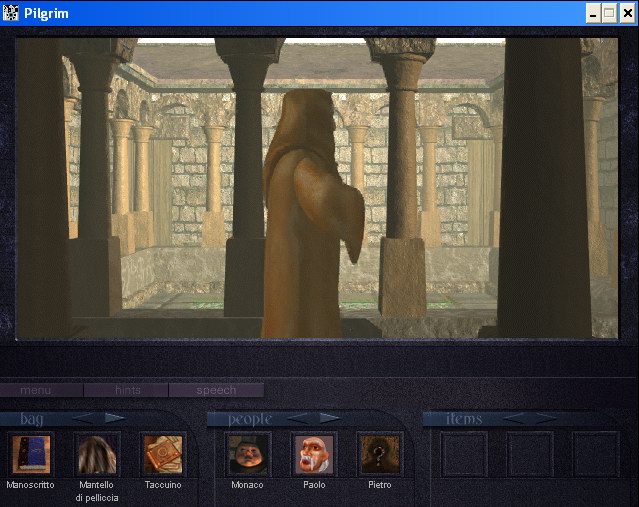The width and height of the screenshot is (639, 507).
Task: Click the 'Pietro' label
Action: (380, 485)
